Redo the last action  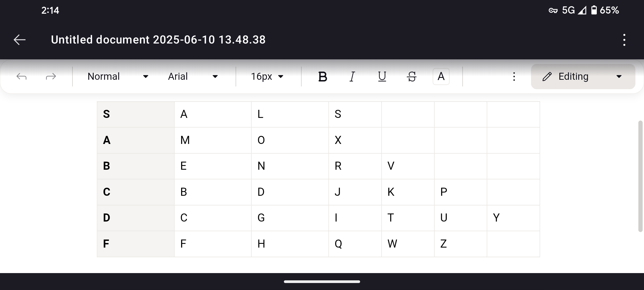point(51,77)
